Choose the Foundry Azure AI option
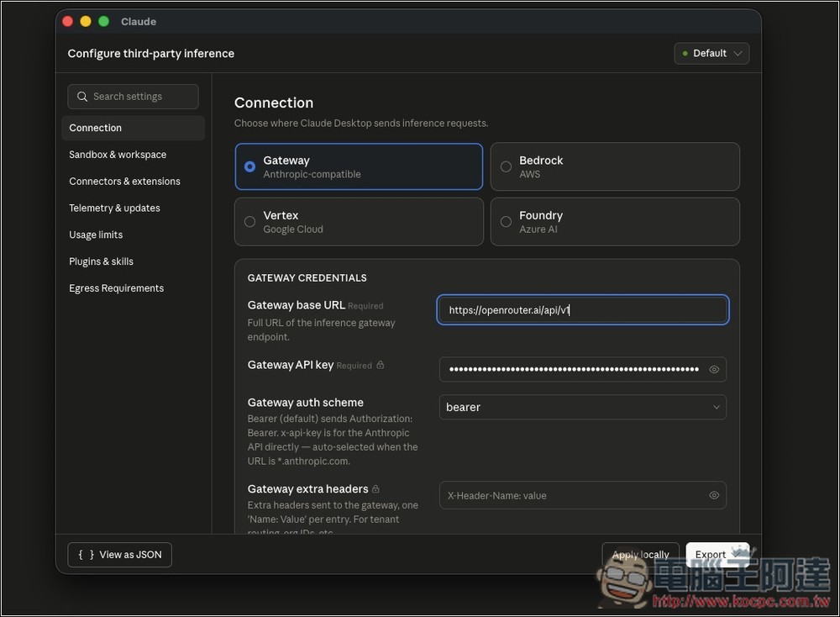 (506, 222)
